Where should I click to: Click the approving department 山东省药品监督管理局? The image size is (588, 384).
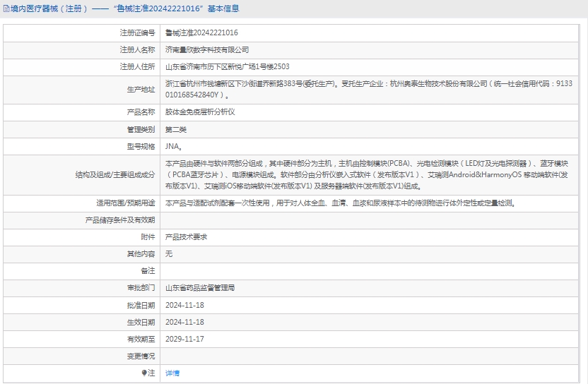click(200, 288)
